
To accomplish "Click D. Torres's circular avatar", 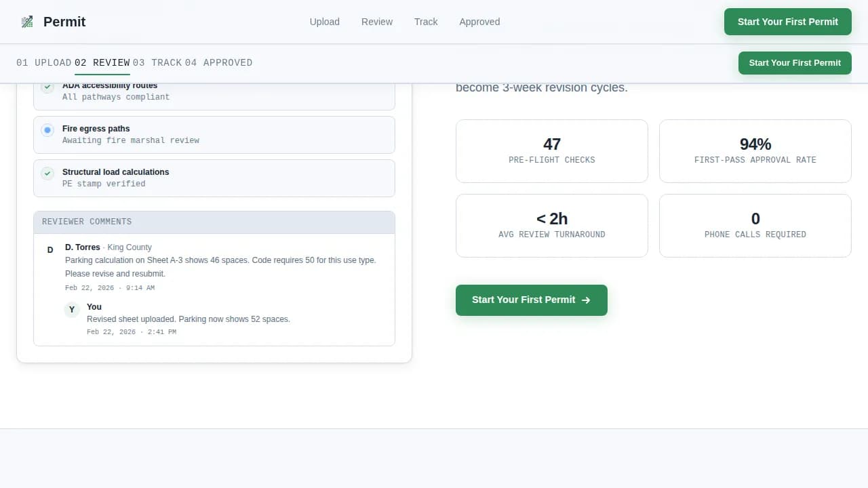I will pos(50,249).
